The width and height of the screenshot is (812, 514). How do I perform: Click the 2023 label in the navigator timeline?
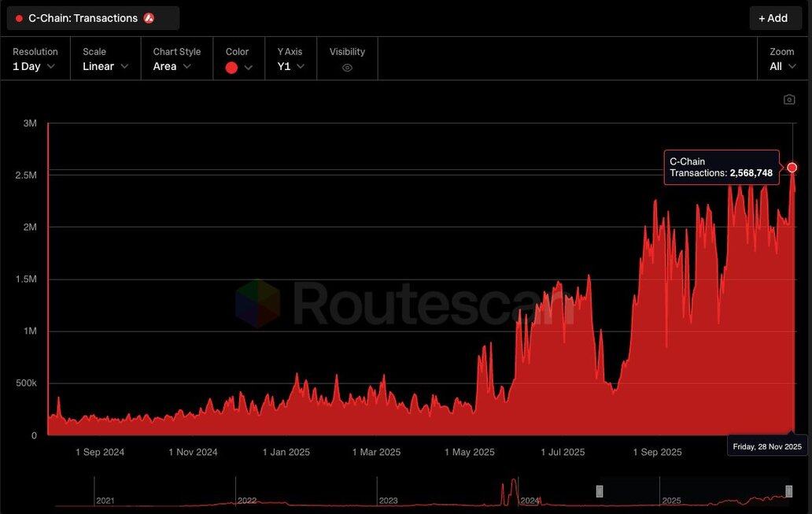pos(388,501)
